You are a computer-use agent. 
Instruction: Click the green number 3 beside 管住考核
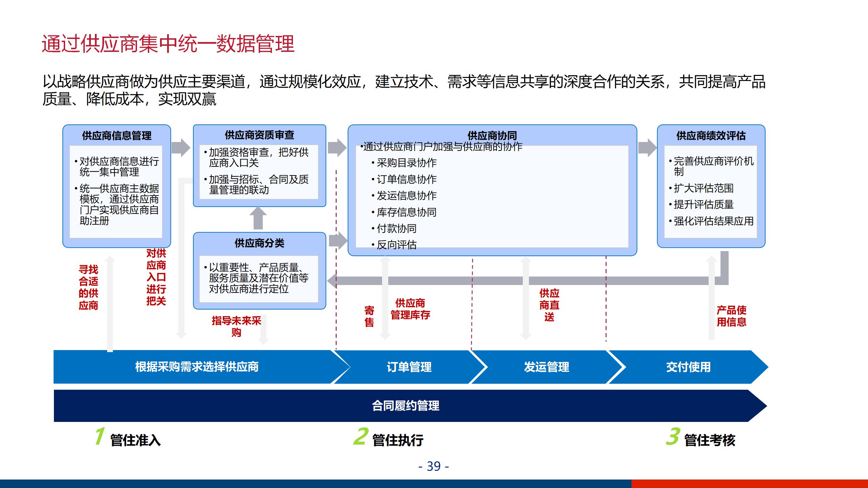pos(673,436)
